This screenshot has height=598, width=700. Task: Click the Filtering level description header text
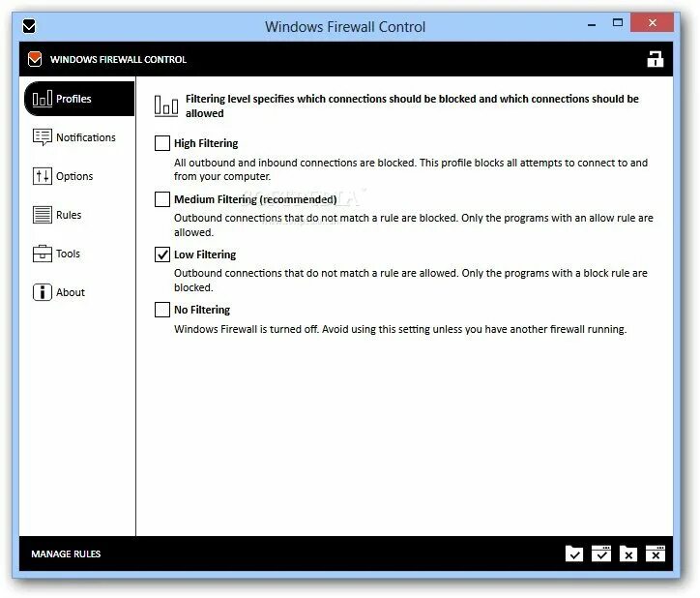[412, 105]
